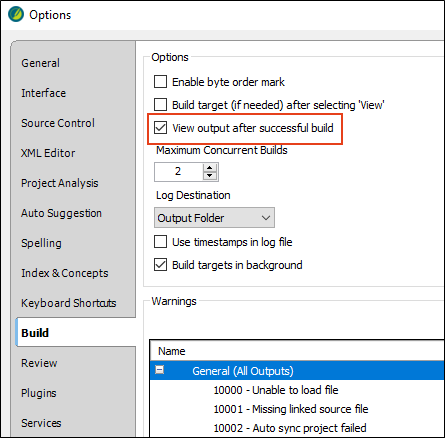This screenshot has height=438, width=445.
Task: Open the Log Destination dropdown
Action: point(214,218)
